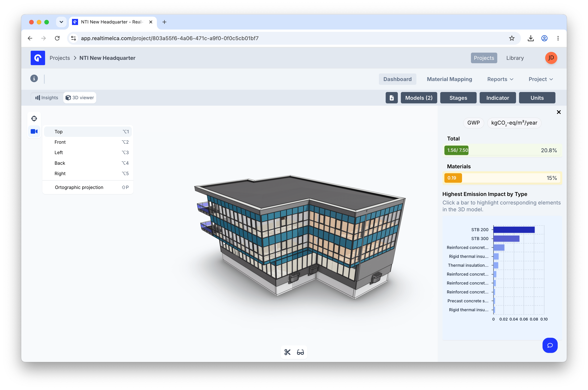Click 'Highest Emission Impact by Type' heading
The width and height of the screenshot is (588, 390).
click(x=485, y=194)
